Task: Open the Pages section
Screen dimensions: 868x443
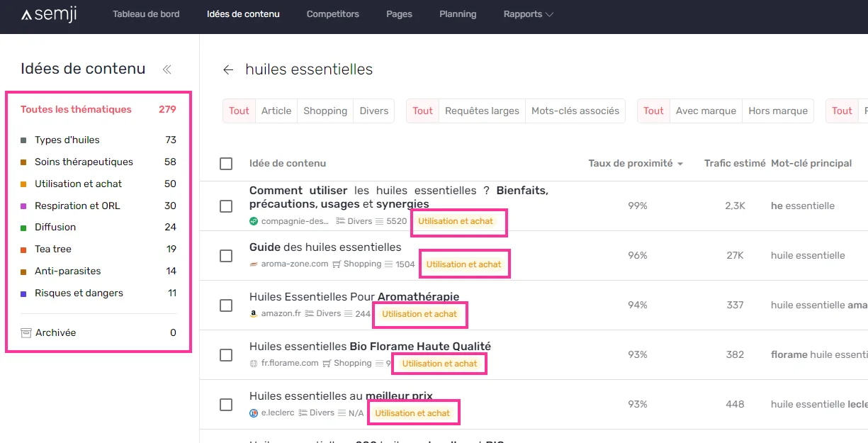Action: (400, 14)
